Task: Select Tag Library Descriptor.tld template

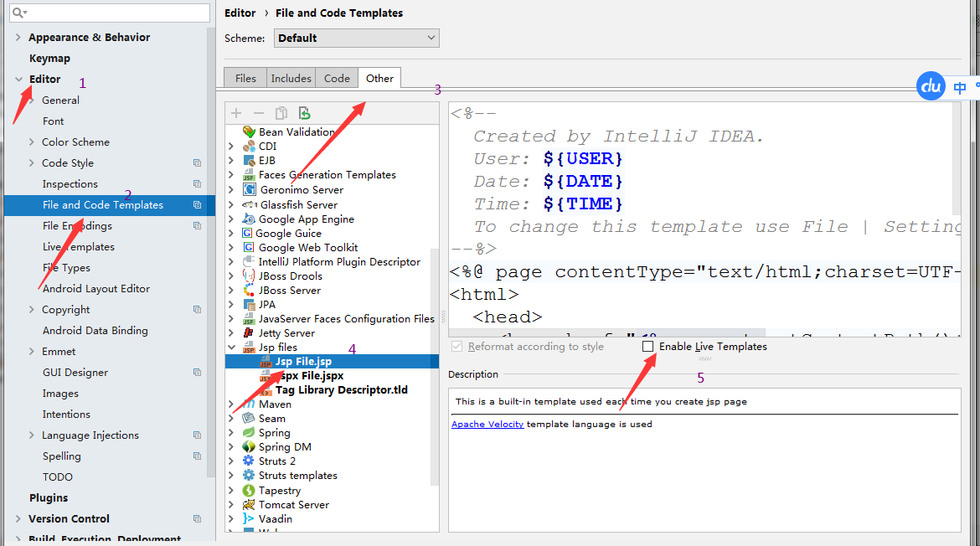Action: pos(341,390)
